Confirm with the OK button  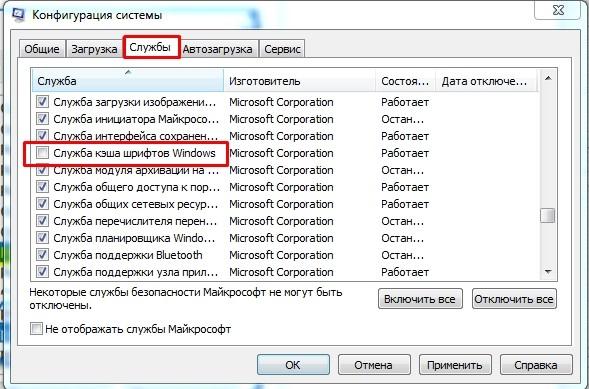coord(293,365)
